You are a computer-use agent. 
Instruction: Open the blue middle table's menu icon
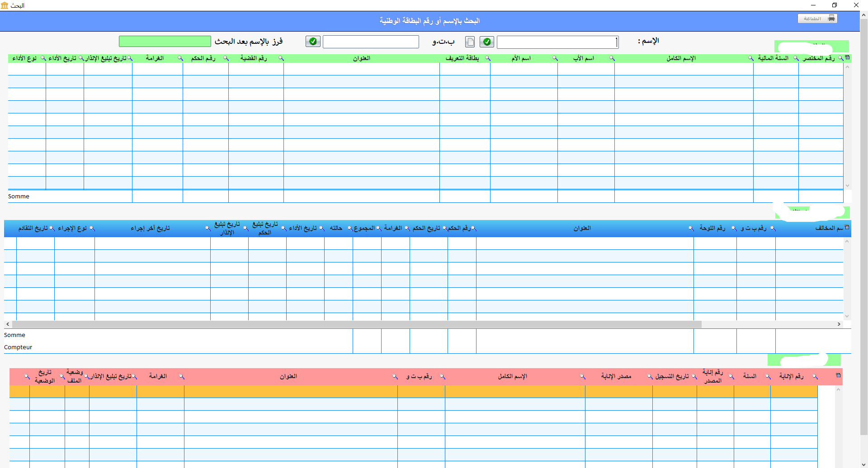click(847, 227)
